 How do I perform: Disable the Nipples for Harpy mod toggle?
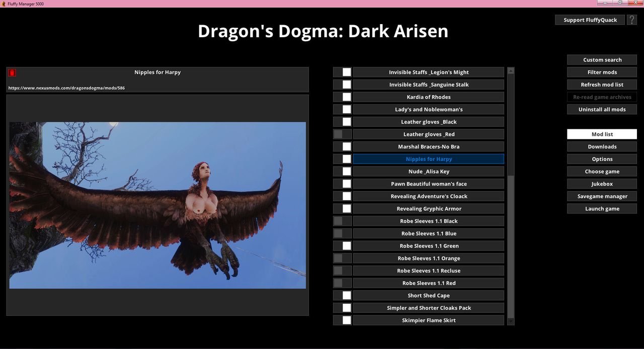point(342,159)
